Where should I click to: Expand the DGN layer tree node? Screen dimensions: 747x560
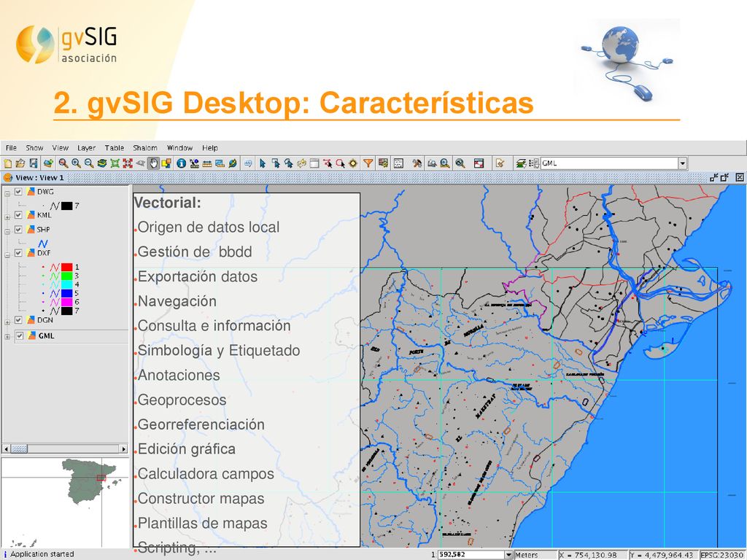7,322
